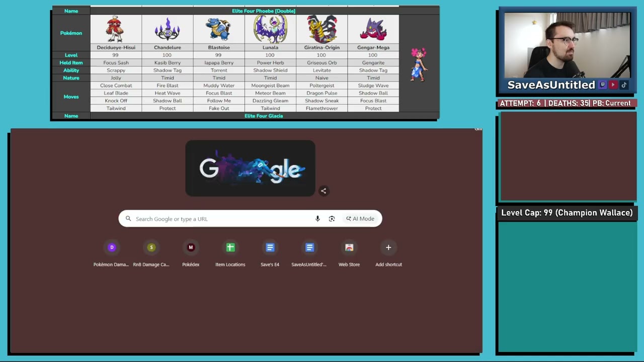
Task: Select the Poltergeist move cell
Action: pyautogui.click(x=322, y=85)
